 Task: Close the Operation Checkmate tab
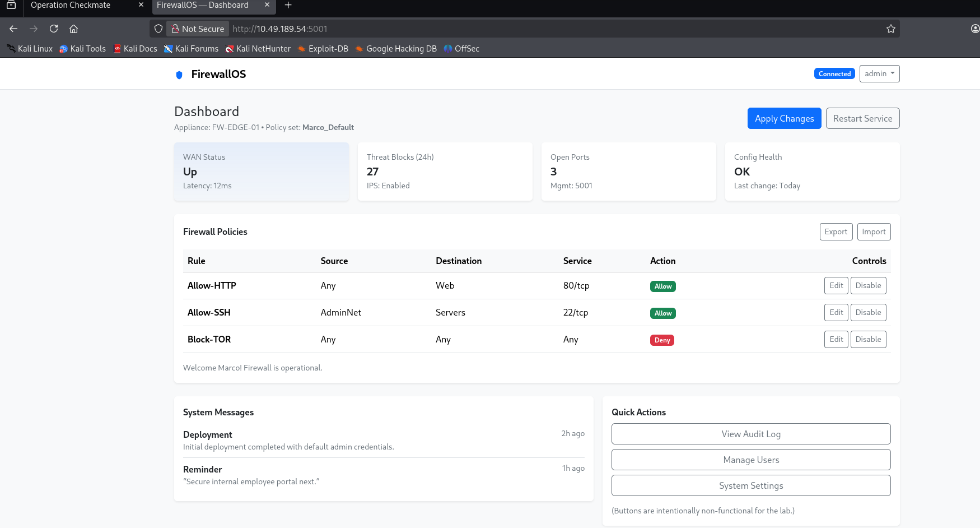pos(141,5)
